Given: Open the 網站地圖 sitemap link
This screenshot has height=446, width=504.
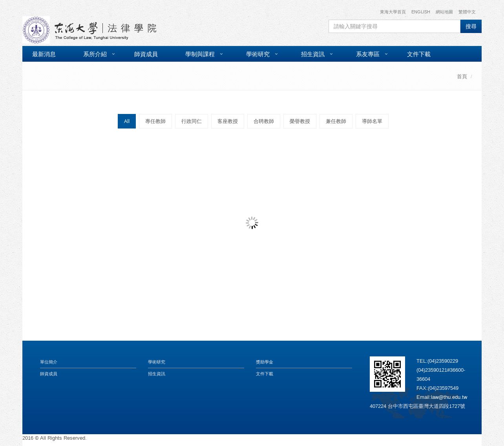Looking at the screenshot, I should (x=444, y=12).
